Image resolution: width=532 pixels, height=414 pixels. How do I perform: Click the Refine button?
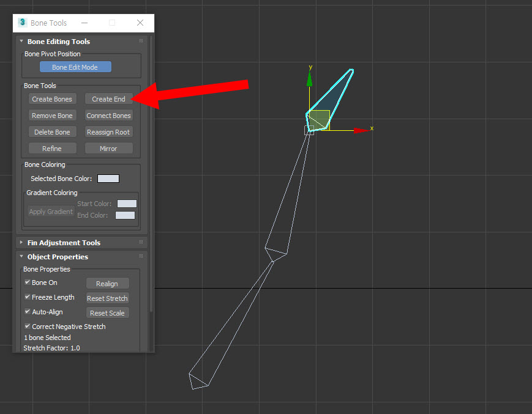(52, 149)
